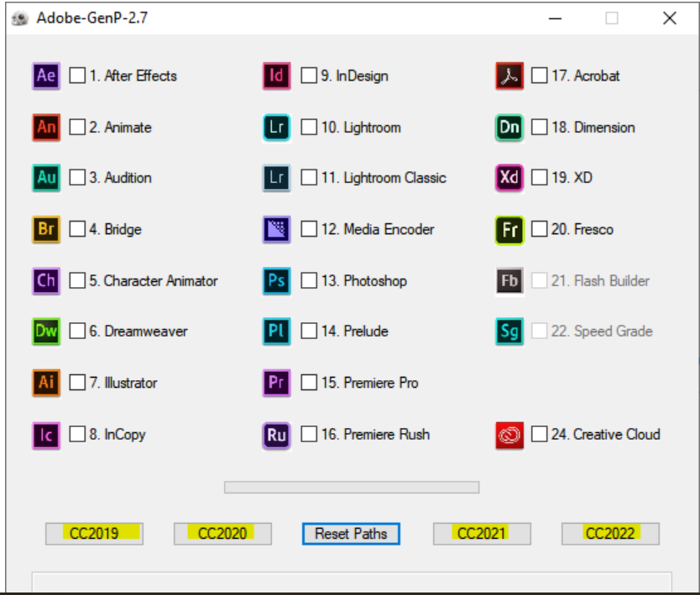
Task: Click the Dreamweaver Dw icon
Action: (46, 331)
